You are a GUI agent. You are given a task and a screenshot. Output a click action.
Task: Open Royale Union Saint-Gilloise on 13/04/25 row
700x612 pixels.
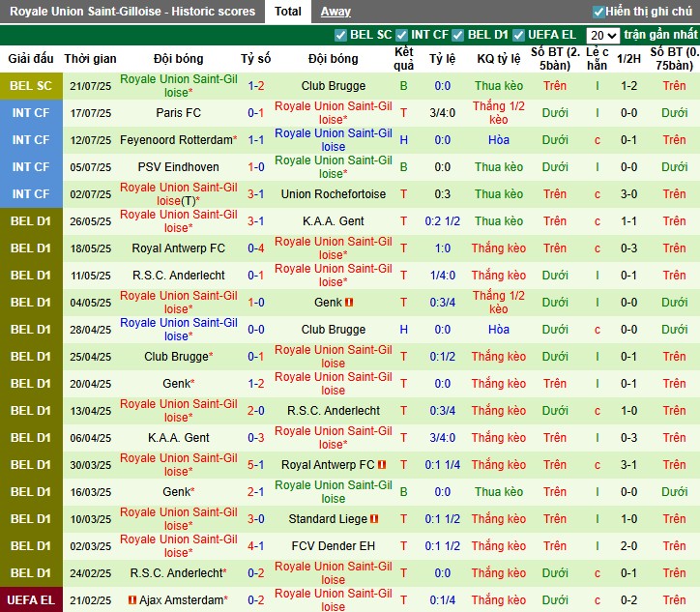pyautogui.click(x=179, y=411)
